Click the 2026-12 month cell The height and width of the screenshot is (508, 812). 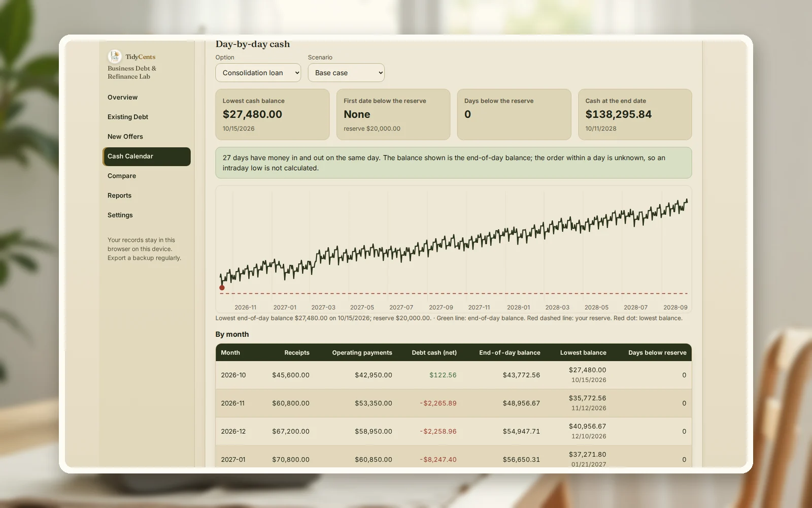click(x=233, y=431)
